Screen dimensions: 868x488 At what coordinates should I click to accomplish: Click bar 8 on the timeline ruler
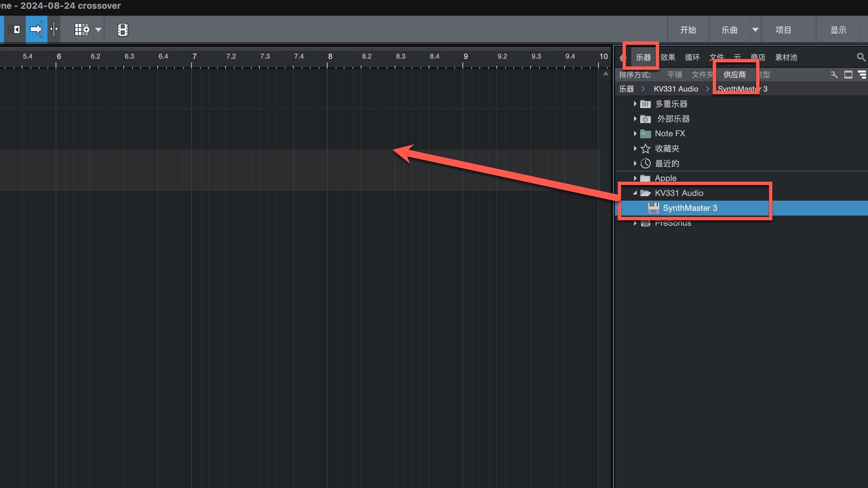click(x=330, y=57)
